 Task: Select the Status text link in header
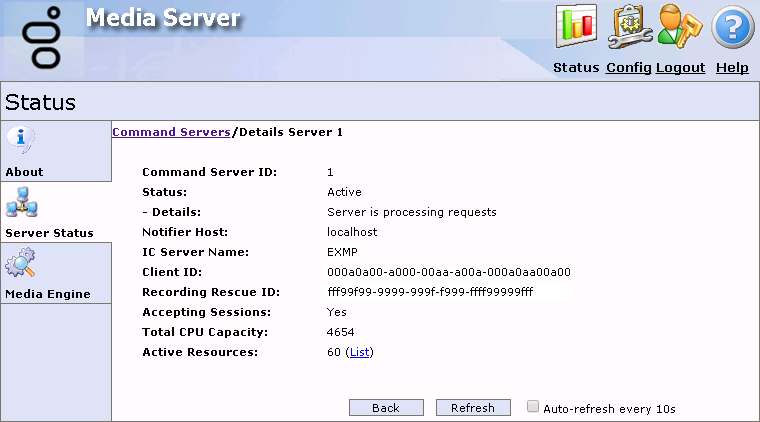click(576, 68)
